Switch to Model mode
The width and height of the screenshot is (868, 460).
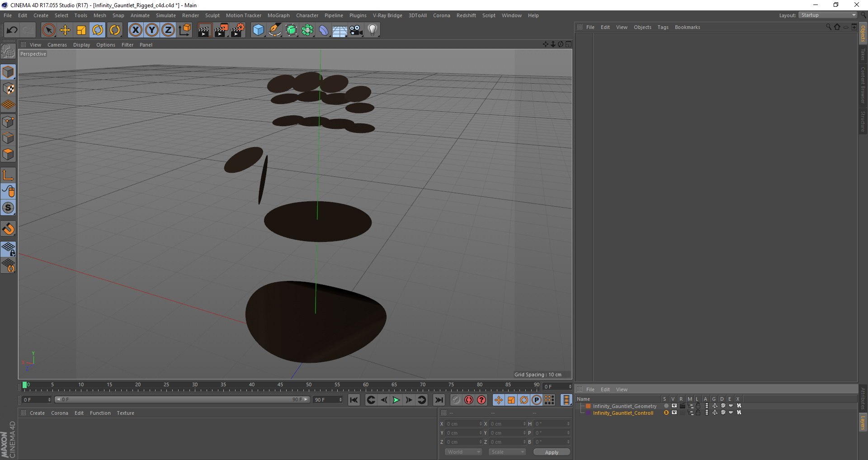8,72
